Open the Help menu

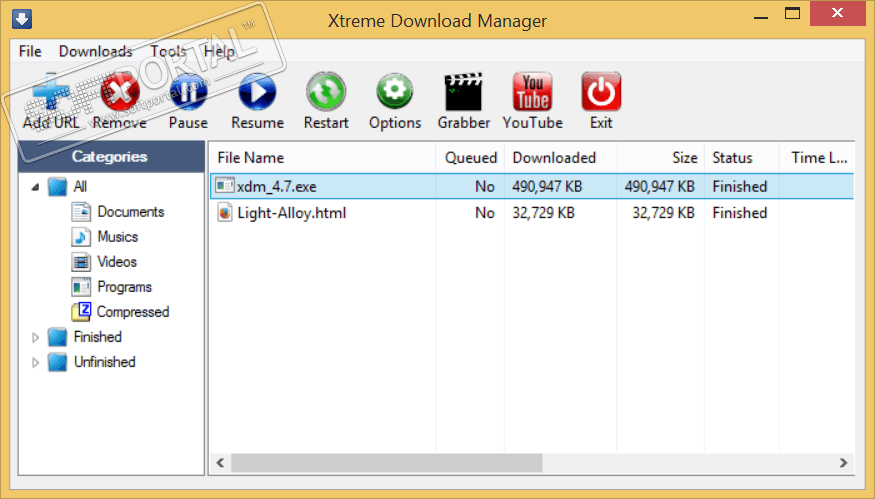219,51
